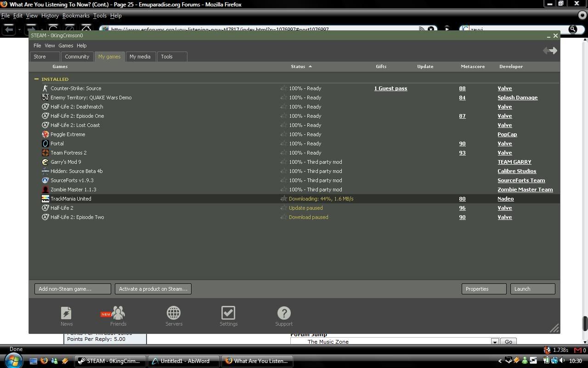Show hidden system tray icons chevron
This screenshot has height=368, width=588.
click(x=500, y=361)
